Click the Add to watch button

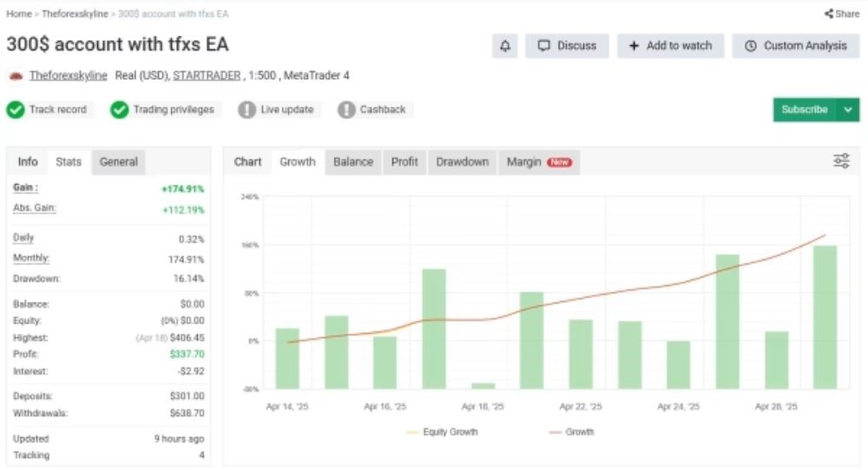670,46
